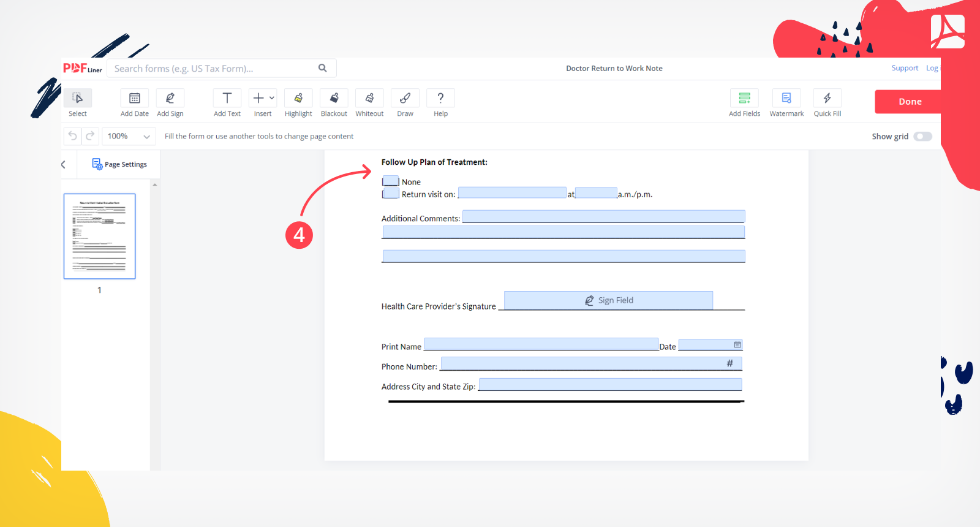The height and width of the screenshot is (527, 980).
Task: Select the Blackout tool
Action: click(334, 99)
